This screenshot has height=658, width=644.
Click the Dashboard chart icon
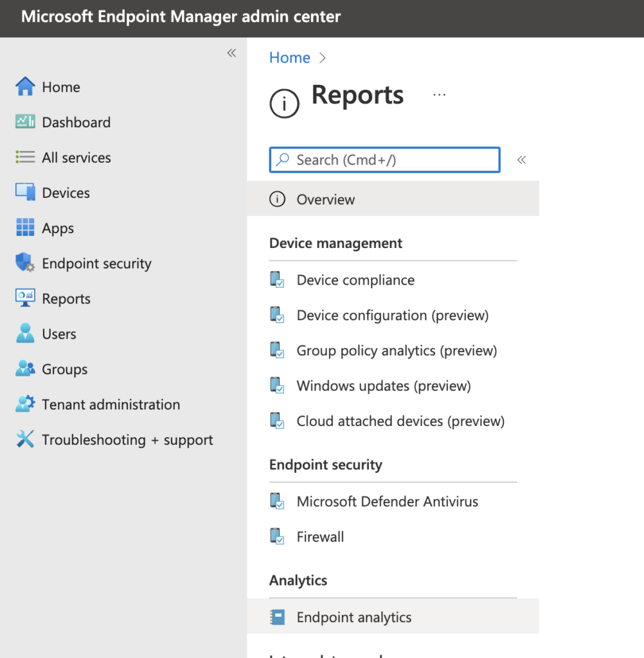coord(25,121)
